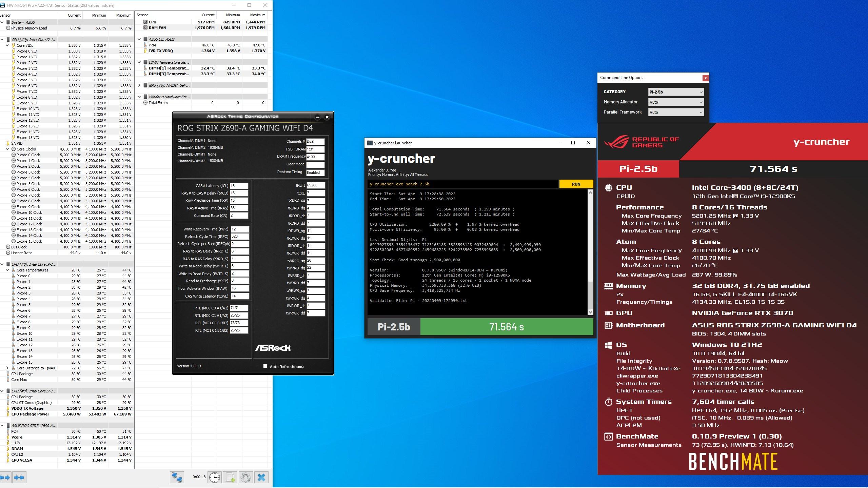868x488 pixels.
Task: Click the thermometer icon beside P-core 0 temperature
Action: pyautogui.click(x=14, y=276)
